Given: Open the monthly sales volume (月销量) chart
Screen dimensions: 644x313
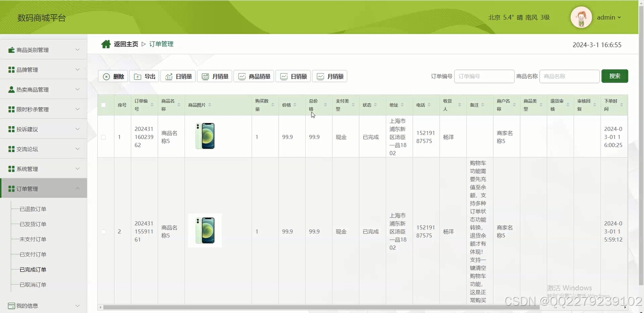Looking at the screenshot, I should click(214, 76).
